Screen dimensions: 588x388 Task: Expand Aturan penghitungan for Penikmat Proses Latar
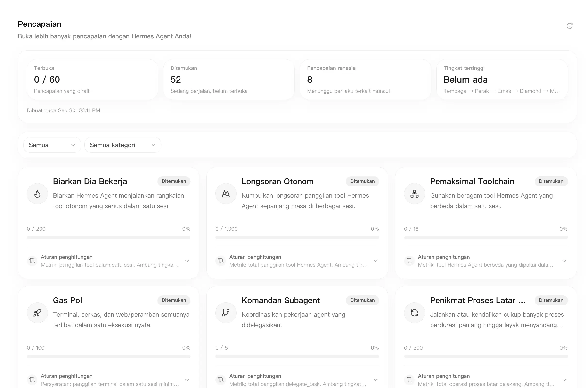[564, 380]
